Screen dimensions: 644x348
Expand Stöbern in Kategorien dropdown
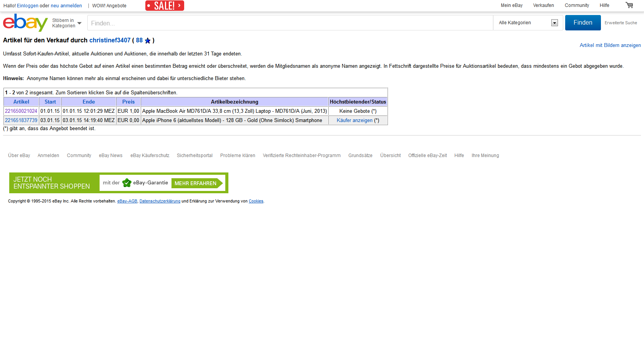pyautogui.click(x=67, y=23)
